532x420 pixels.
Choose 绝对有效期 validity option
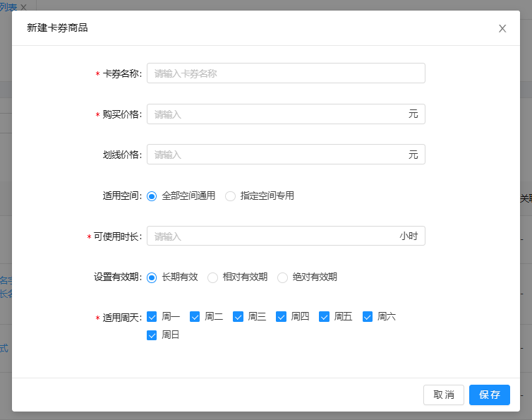tap(282, 277)
